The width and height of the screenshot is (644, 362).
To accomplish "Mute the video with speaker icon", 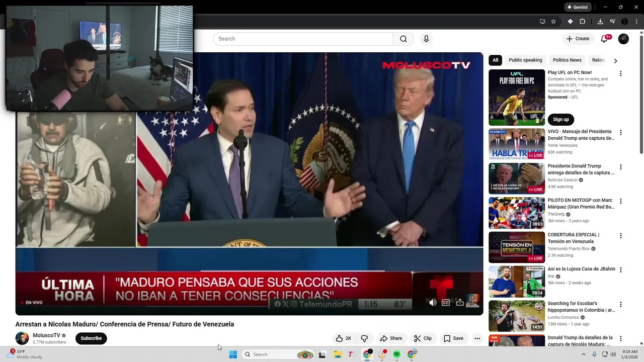I will pos(432,302).
